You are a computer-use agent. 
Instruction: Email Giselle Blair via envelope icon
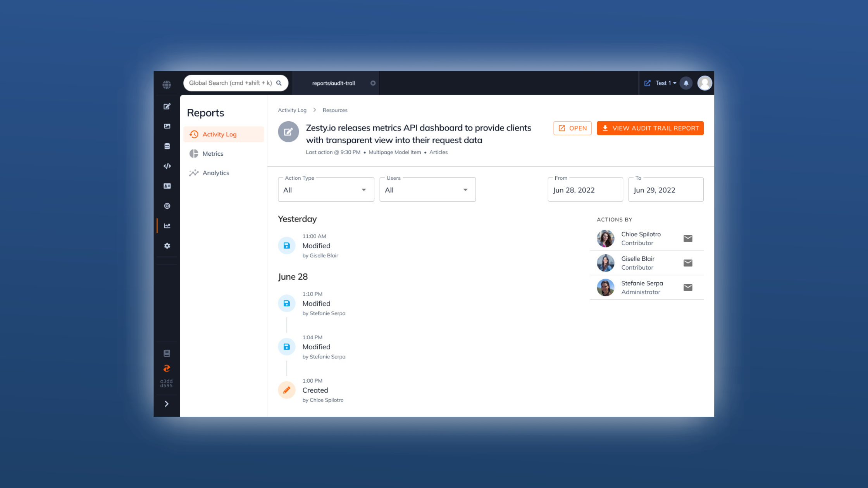click(688, 263)
